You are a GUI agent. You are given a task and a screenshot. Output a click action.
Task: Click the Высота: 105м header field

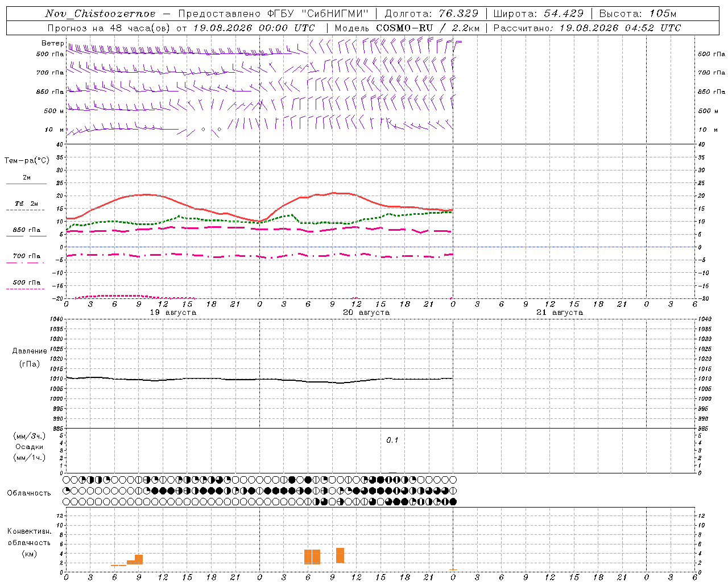coord(638,14)
